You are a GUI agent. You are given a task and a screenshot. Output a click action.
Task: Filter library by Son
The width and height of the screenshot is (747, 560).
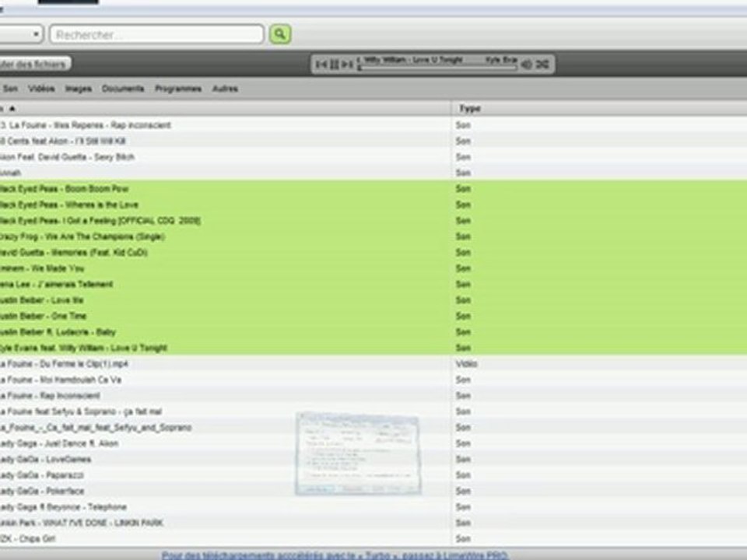(x=10, y=89)
